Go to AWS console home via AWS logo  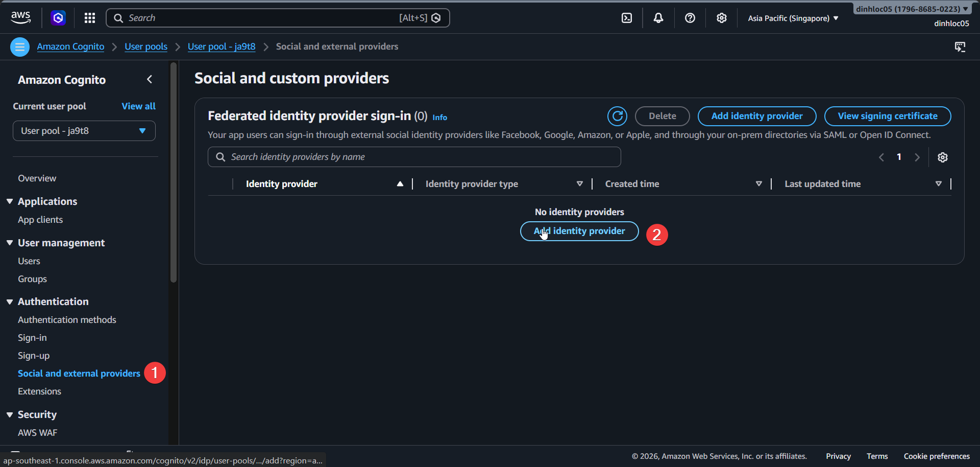(20, 17)
